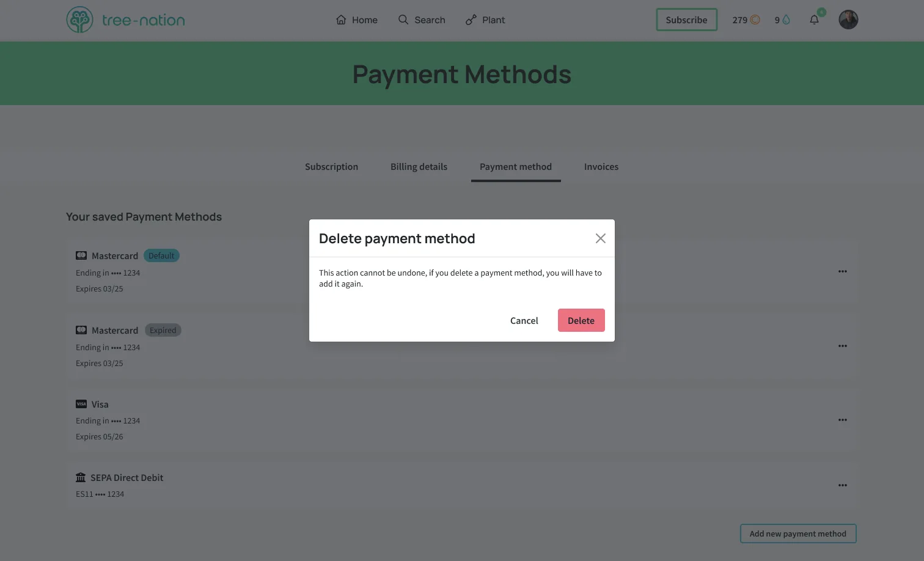Click the 'tree-nation' wordmark
The height and width of the screenshot is (561, 924).
click(x=144, y=20)
